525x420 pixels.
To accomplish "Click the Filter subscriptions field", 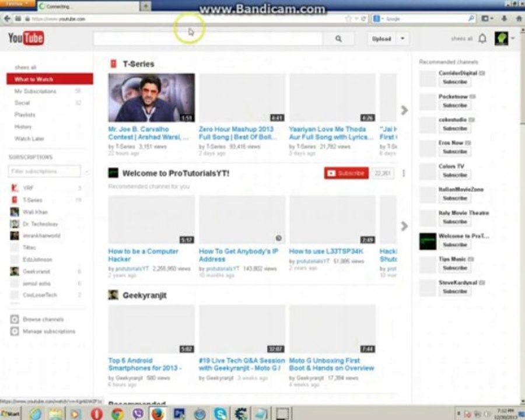I will pos(44,171).
